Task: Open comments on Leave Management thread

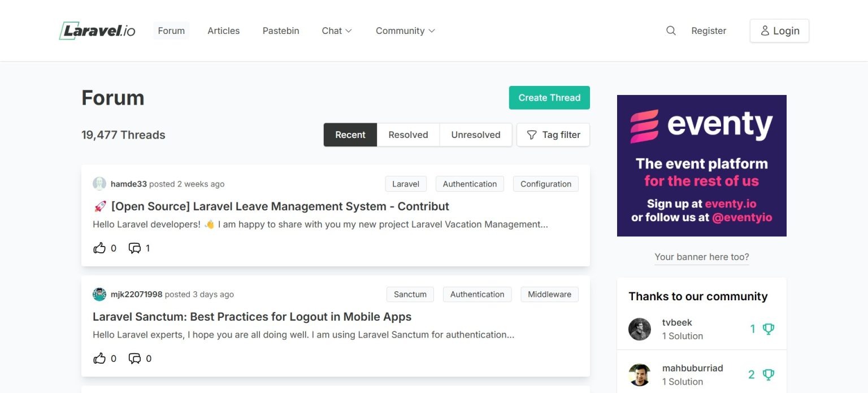Action: point(134,248)
